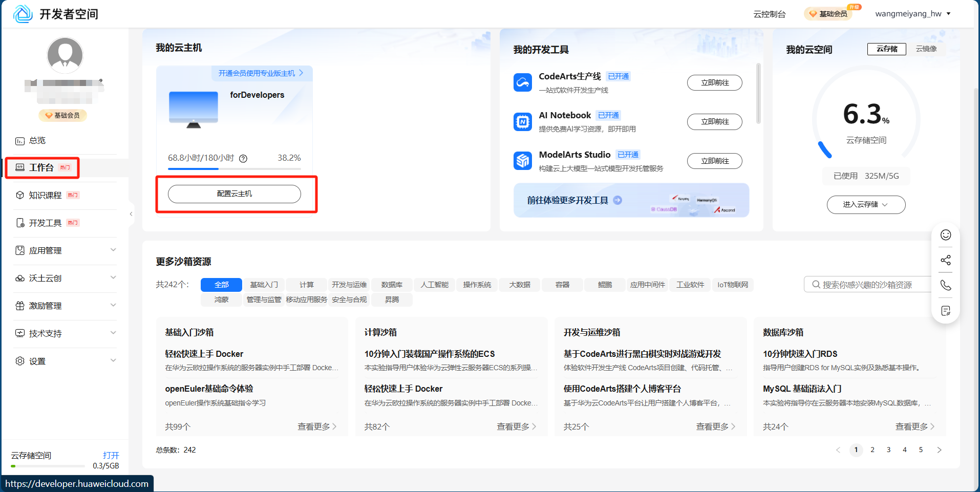980x492 pixels.
Task: Click the 开发者空间 logo icon
Action: click(x=23, y=14)
